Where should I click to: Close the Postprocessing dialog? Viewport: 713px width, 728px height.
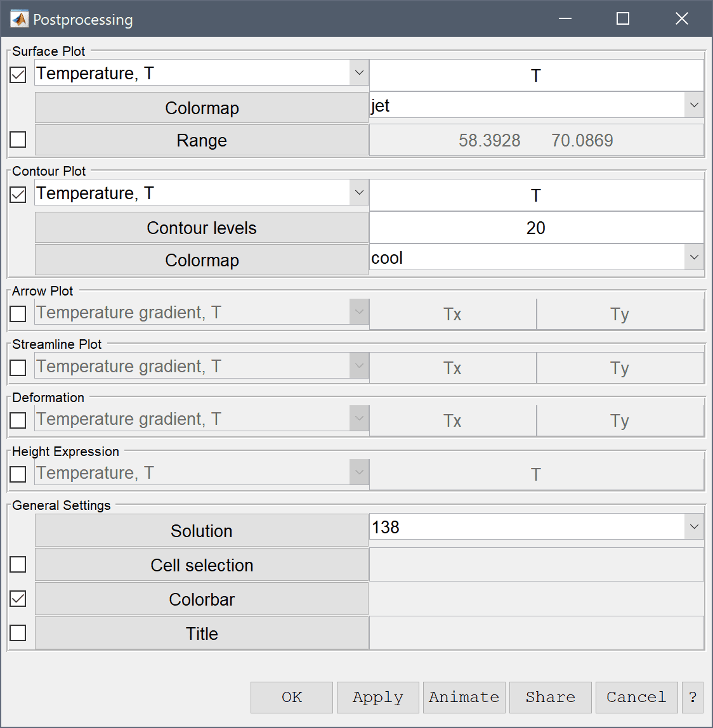[x=681, y=18]
